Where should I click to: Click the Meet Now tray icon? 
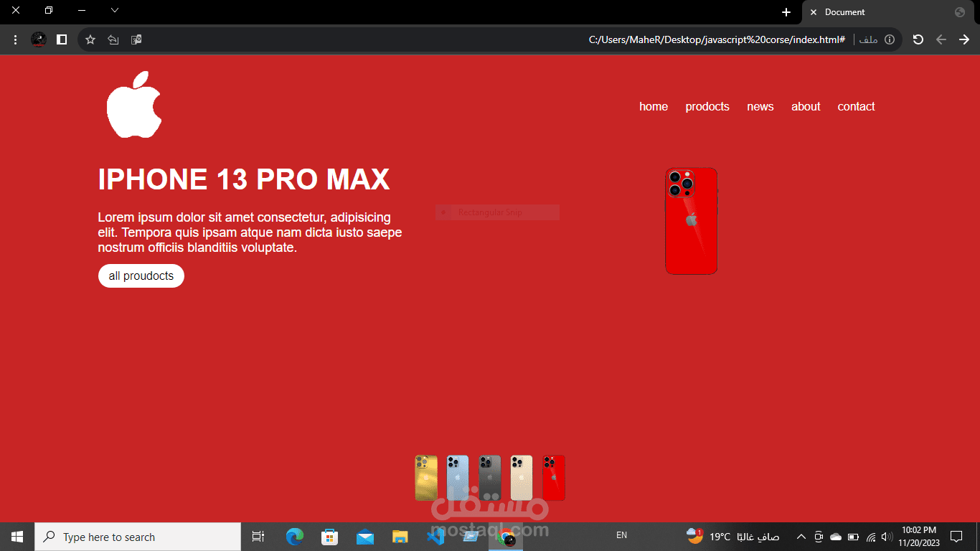click(x=819, y=537)
